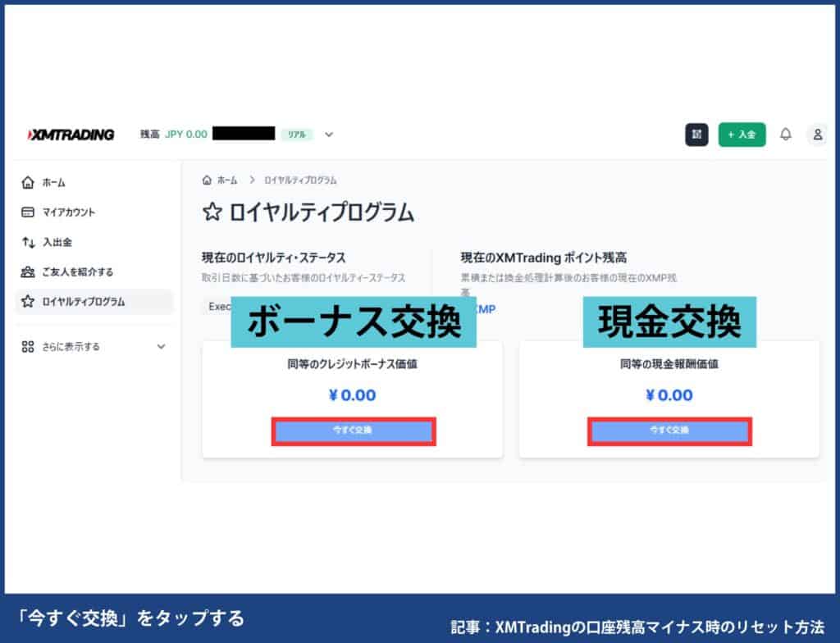This screenshot has width=840, height=643.
Task: Click the sidebar 入出金 arrows icon
Action: point(29,242)
